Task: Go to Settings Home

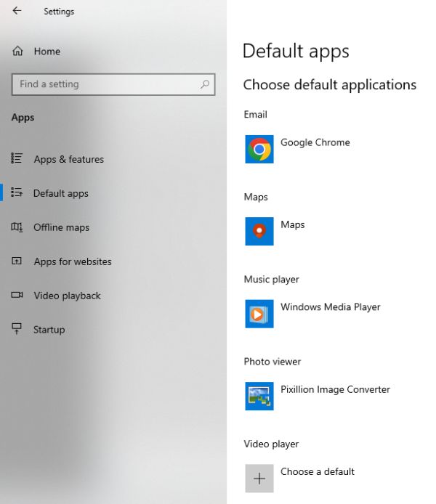Action: pos(47,52)
